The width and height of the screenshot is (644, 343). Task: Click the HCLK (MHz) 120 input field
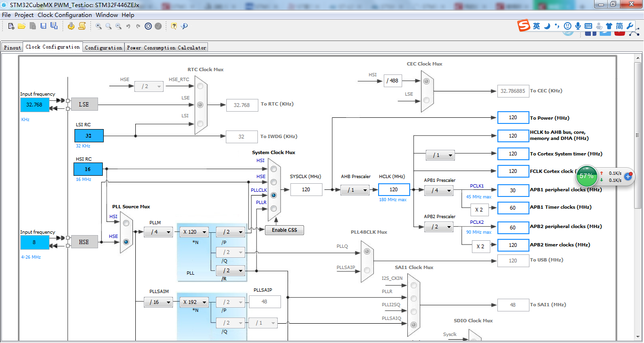coord(394,189)
